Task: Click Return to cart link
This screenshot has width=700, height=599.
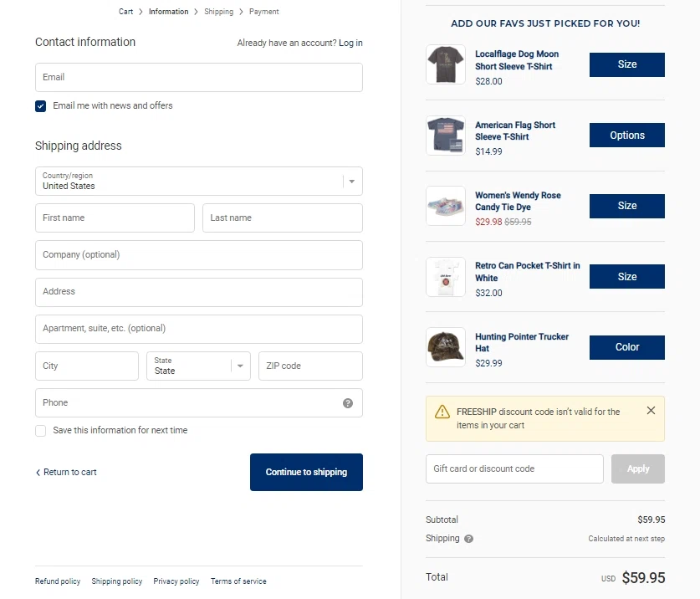Action: 67,473
